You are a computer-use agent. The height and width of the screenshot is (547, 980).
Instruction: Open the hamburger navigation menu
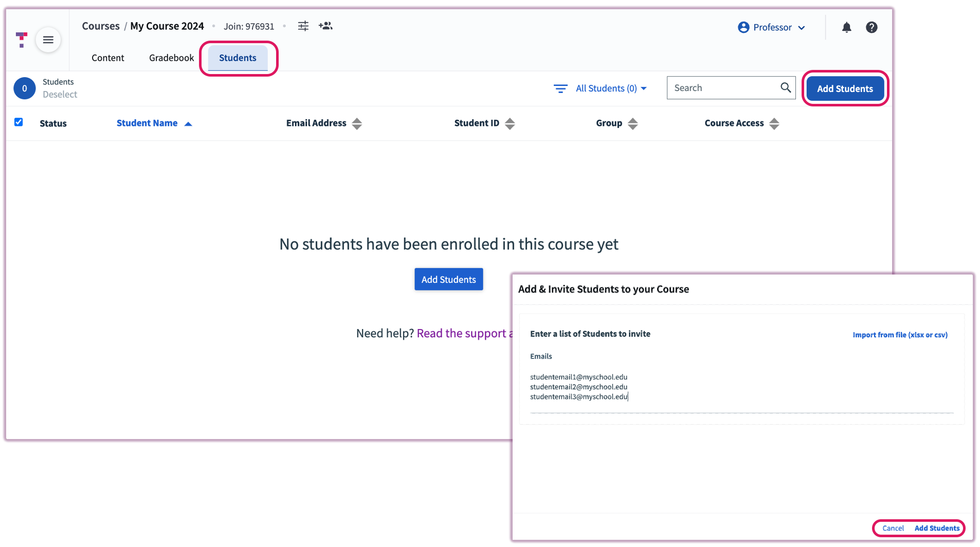coord(48,40)
